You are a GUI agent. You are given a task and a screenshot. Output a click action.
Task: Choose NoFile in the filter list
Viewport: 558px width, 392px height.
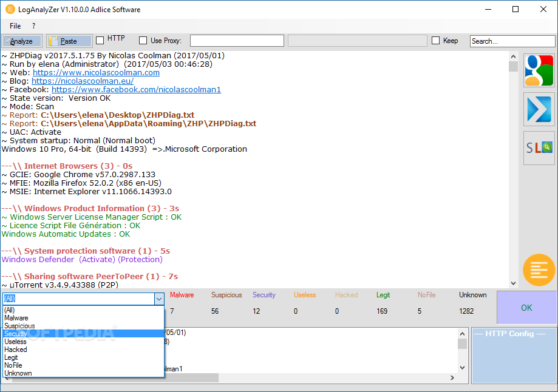pyautogui.click(x=83, y=365)
